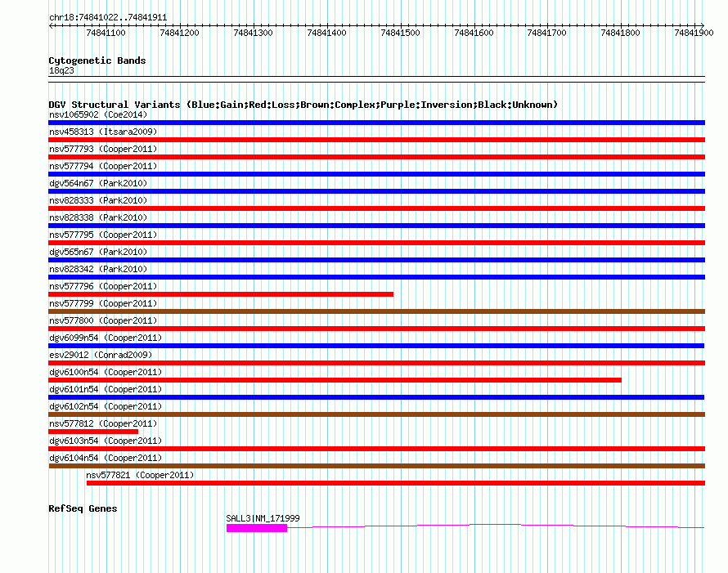Click the Cytogenetic Bands track title
The width and height of the screenshot is (728, 573).
click(x=97, y=60)
